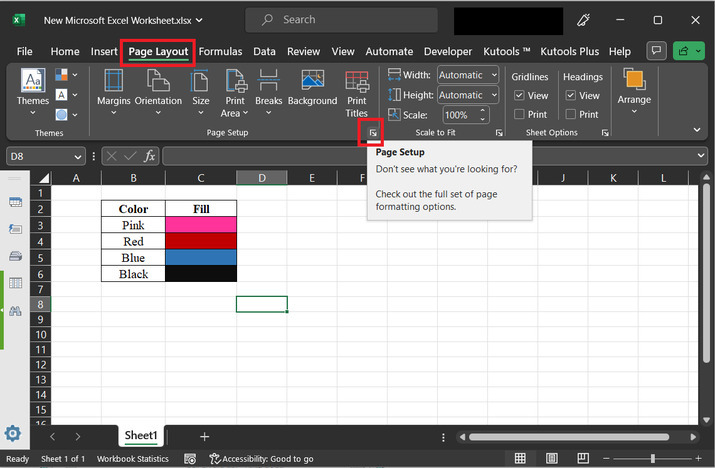Select the blue fill cell
715x468 pixels.
201,257
